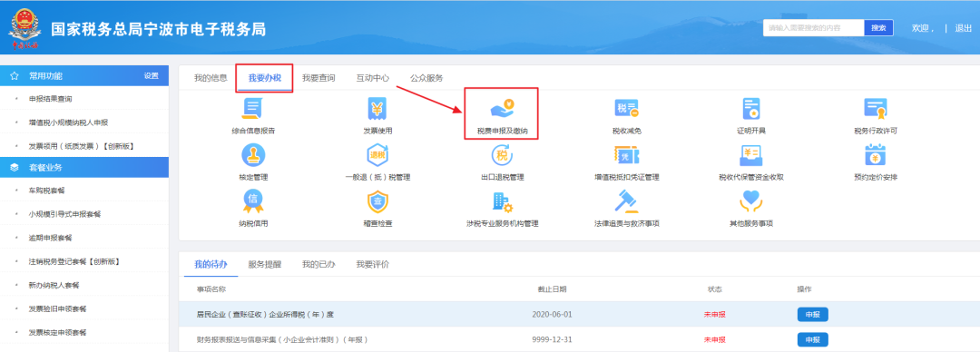Click the 财务报表报送与信息采集 row name
This screenshot has width=980, height=352.
[x=282, y=339]
